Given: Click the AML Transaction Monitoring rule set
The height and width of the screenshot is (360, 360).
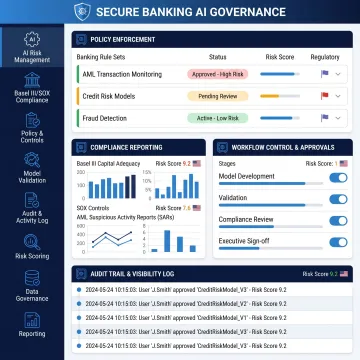Looking at the screenshot, I should (x=122, y=74).
